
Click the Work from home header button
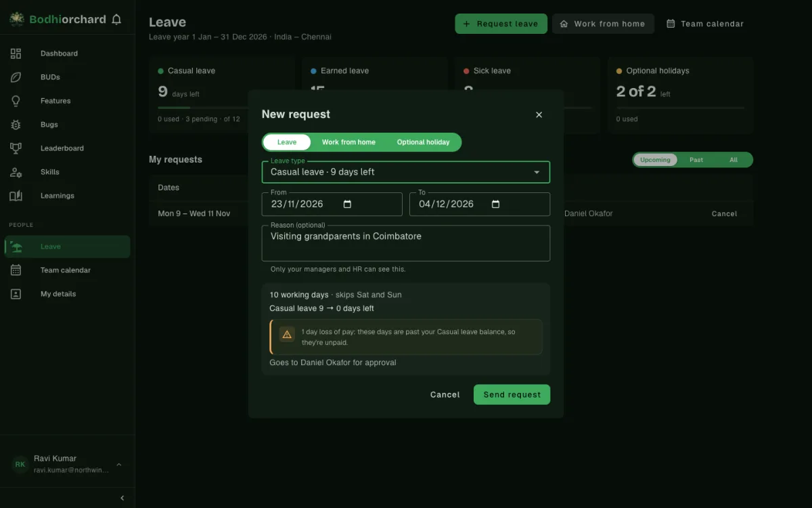(x=603, y=24)
